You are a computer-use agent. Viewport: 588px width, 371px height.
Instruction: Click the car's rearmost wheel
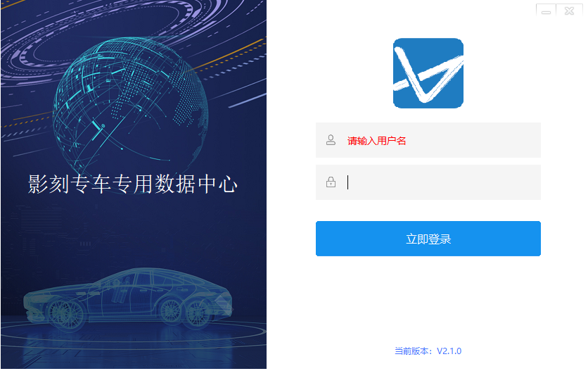click(198, 313)
